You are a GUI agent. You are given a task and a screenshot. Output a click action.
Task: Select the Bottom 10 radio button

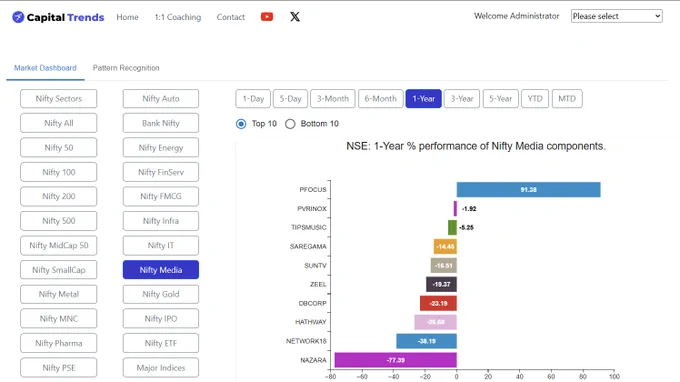[290, 124]
